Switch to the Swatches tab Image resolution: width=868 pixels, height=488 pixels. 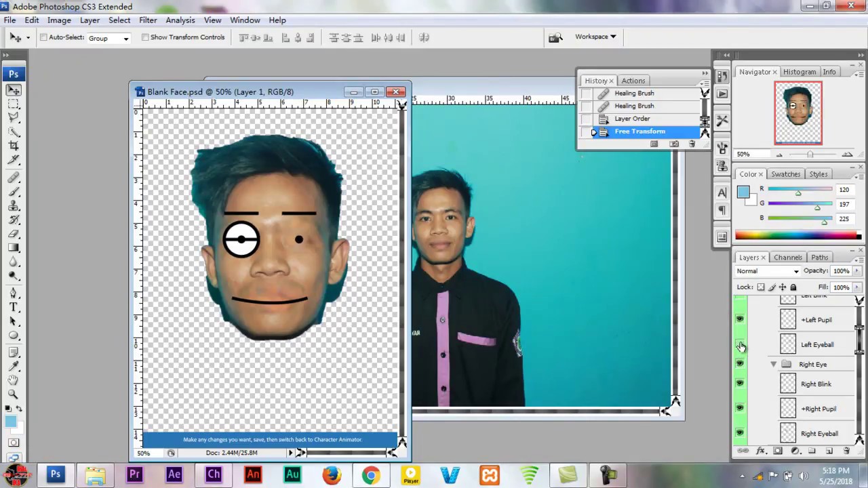(x=786, y=174)
